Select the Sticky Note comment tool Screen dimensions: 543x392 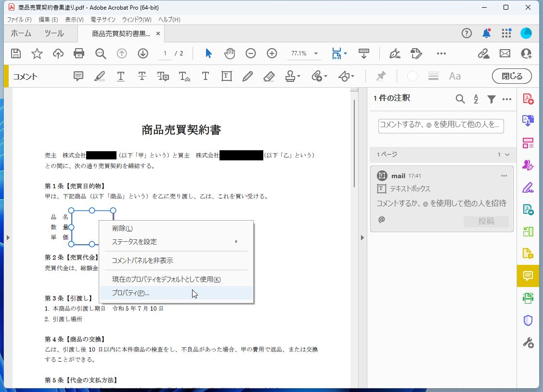tap(78, 76)
